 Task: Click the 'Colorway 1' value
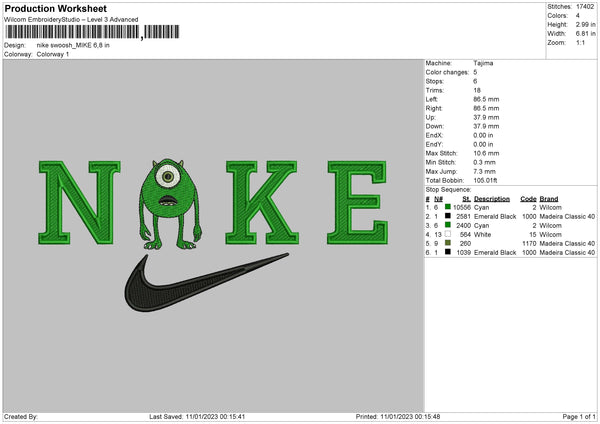point(53,54)
